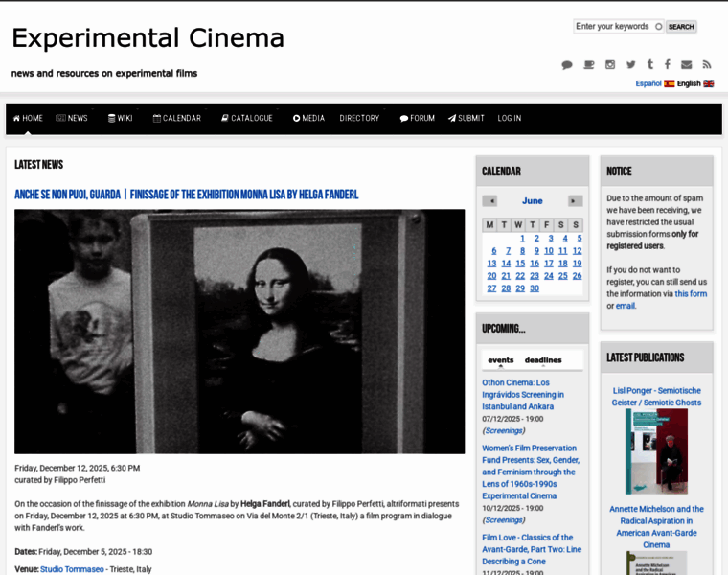Focus the keywords search field
The image size is (728, 575).
619,27
